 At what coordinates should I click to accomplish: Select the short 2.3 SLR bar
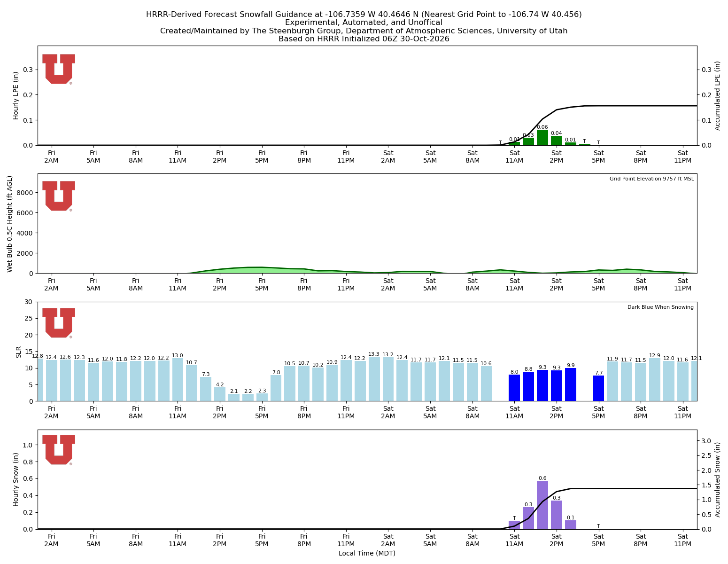click(x=262, y=397)
